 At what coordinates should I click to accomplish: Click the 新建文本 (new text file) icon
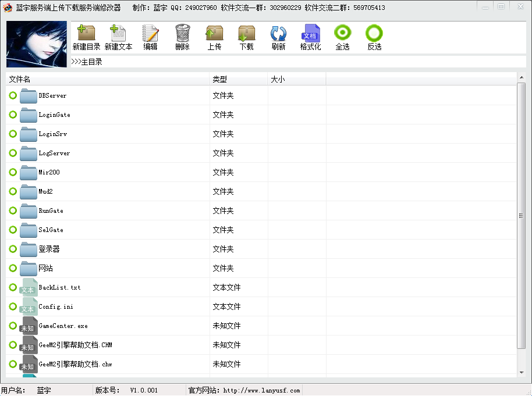(118, 34)
